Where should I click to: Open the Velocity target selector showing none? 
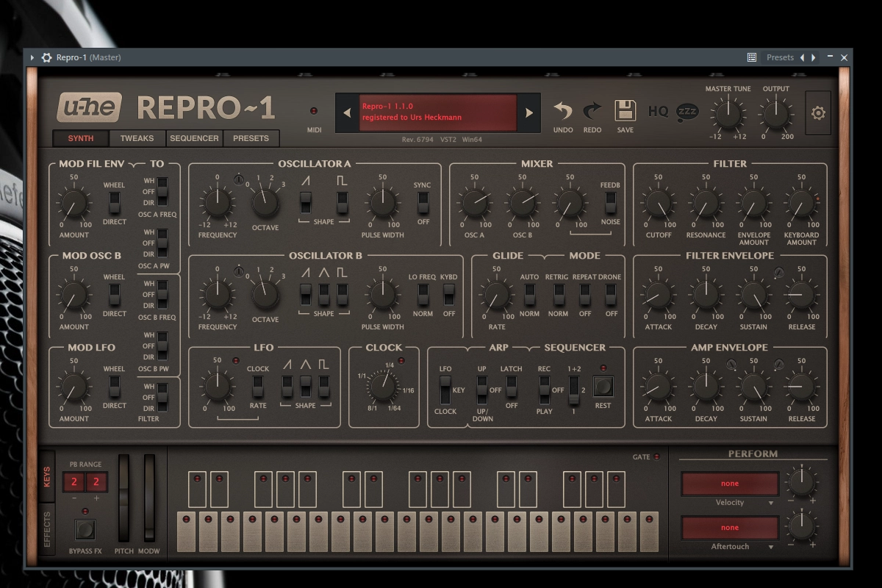[730, 484]
